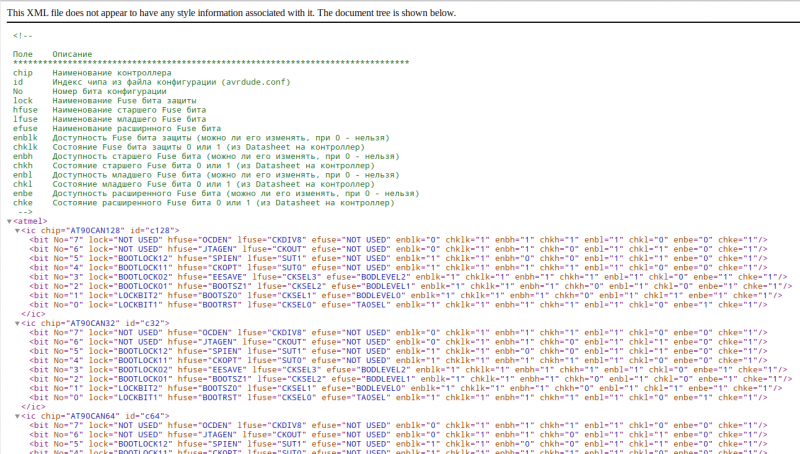800x454 pixels.
Task: Collapse the AT90CAN64 ic node
Action: (x=17, y=416)
